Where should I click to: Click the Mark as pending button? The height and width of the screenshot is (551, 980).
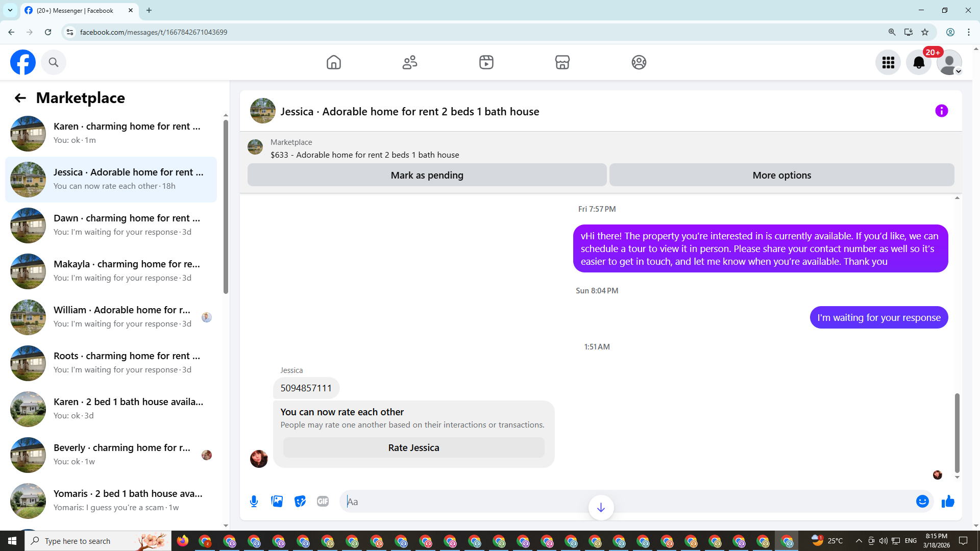click(427, 175)
